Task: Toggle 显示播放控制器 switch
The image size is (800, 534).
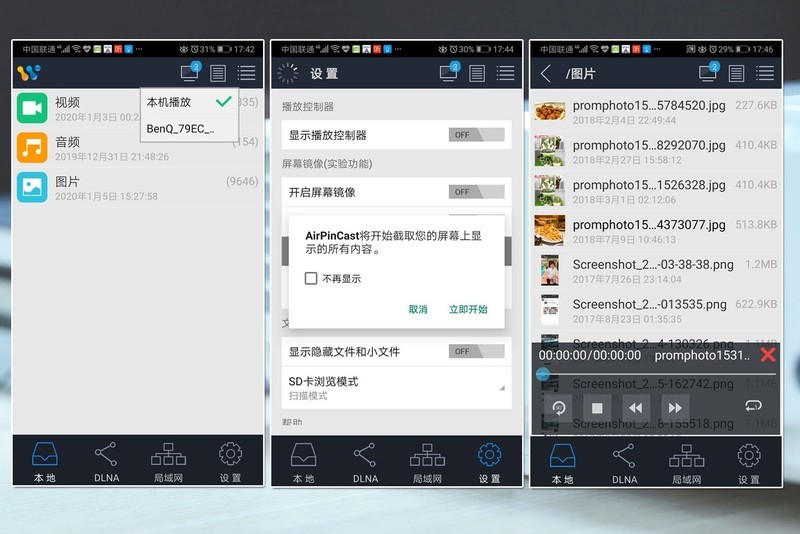Action: (x=477, y=135)
